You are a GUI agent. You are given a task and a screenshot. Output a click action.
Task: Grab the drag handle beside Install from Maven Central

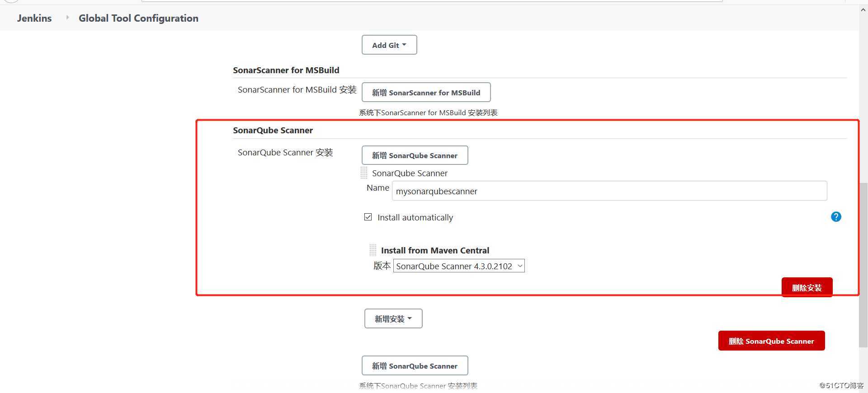373,250
